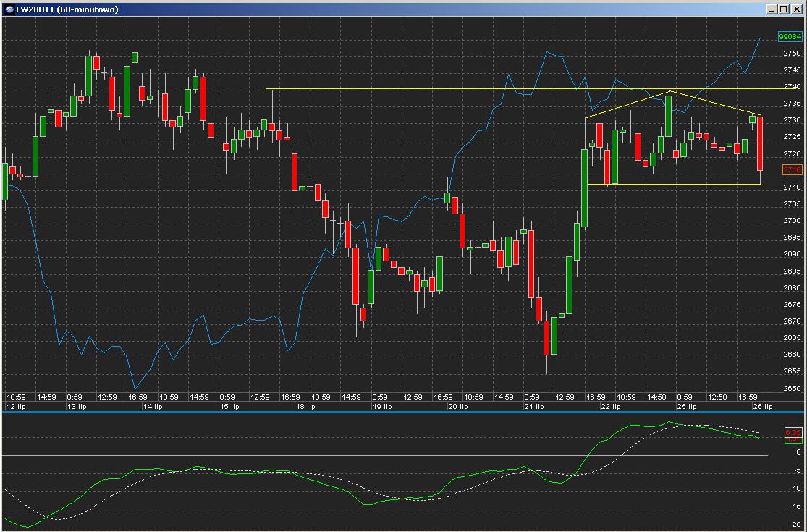
Task: Select the yellow support line near 2710
Action: (673, 185)
